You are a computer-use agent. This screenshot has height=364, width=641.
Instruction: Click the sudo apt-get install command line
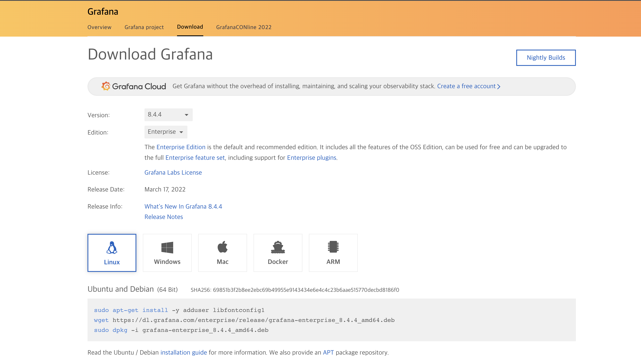179,310
